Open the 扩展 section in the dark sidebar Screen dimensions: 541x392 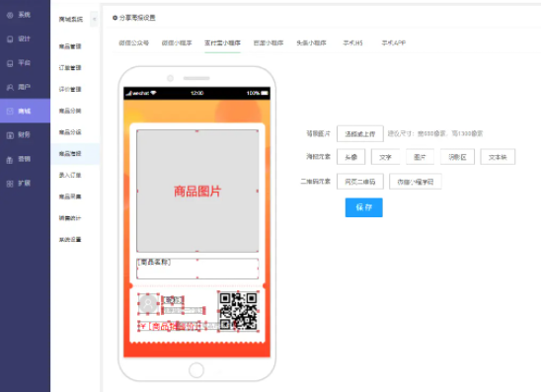point(25,184)
